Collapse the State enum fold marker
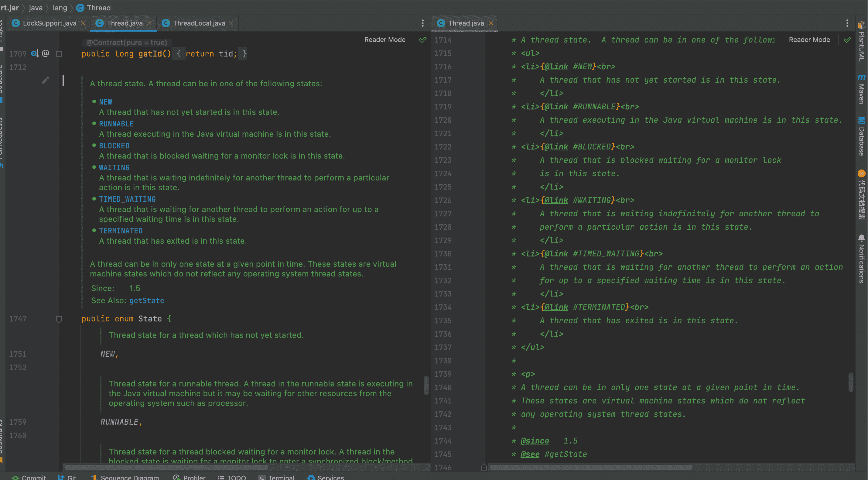The width and height of the screenshot is (868, 480). coord(59,319)
